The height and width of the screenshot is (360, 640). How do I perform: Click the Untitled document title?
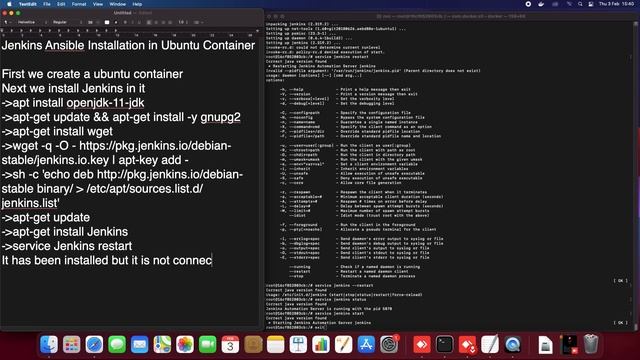(122, 13)
